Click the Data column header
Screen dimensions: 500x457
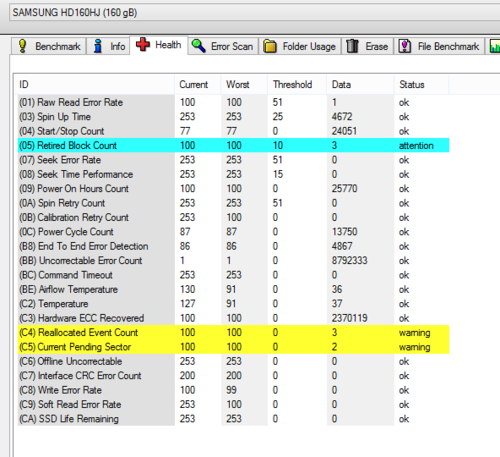click(361, 85)
